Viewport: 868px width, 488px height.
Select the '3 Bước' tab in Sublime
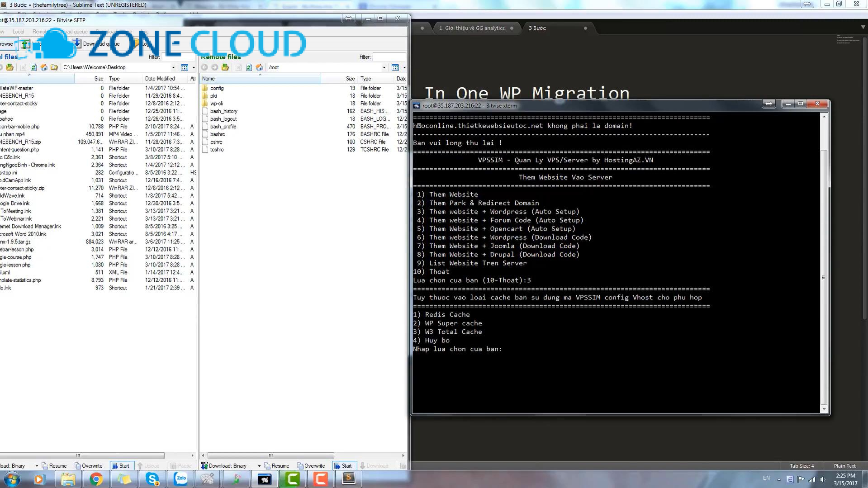coord(537,28)
